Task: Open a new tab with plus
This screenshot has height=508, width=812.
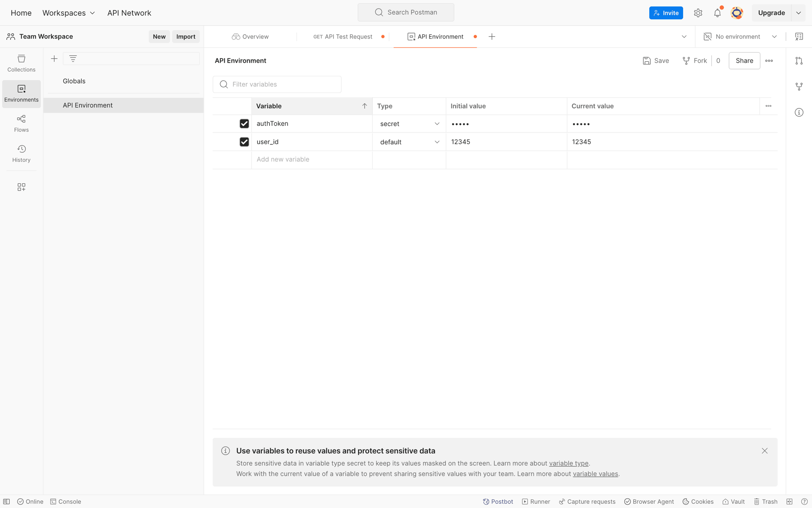Action: click(492, 36)
